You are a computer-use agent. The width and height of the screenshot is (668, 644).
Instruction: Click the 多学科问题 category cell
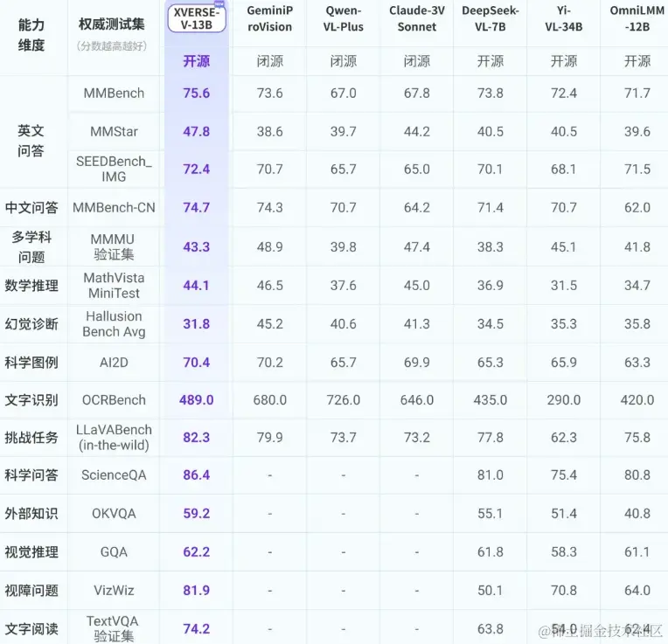[31, 247]
